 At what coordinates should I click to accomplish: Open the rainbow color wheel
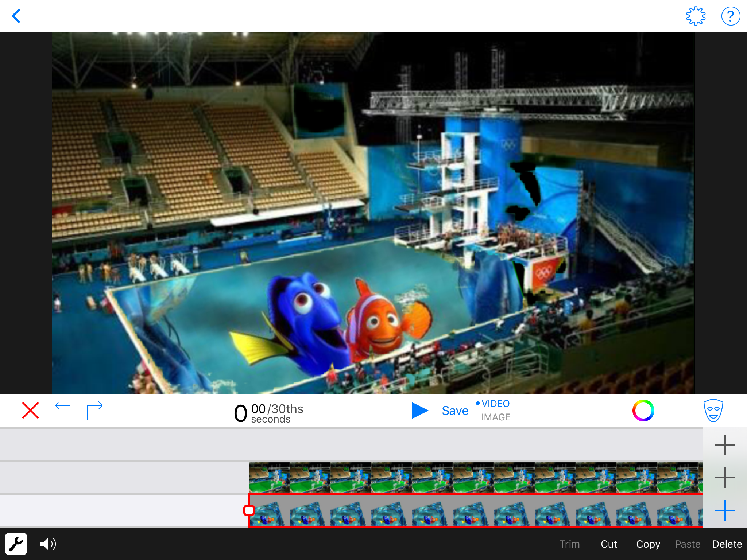(643, 411)
